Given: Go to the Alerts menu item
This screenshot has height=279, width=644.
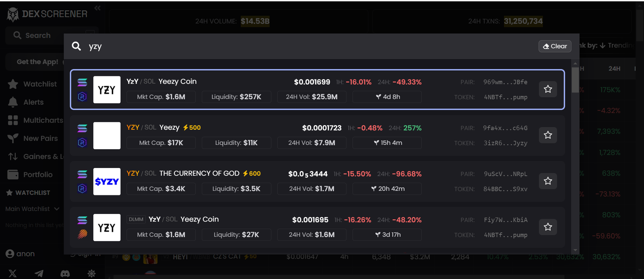Looking at the screenshot, I should click(33, 102).
